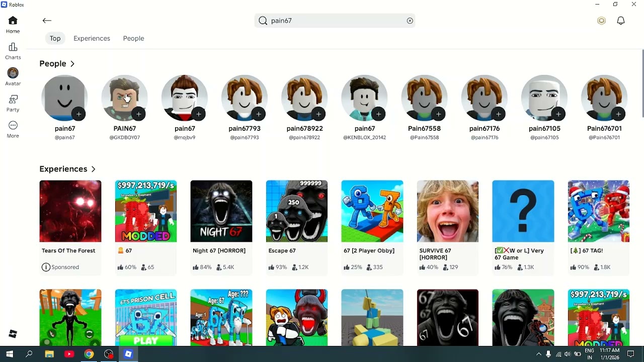Open Charts from the sidebar
This screenshot has width=644, height=362.
tap(13, 51)
